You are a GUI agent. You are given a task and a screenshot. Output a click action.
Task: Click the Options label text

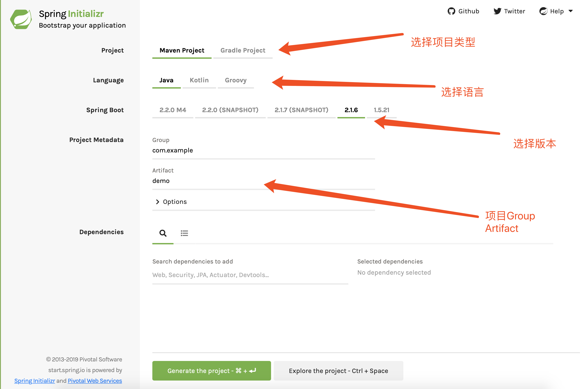(175, 202)
